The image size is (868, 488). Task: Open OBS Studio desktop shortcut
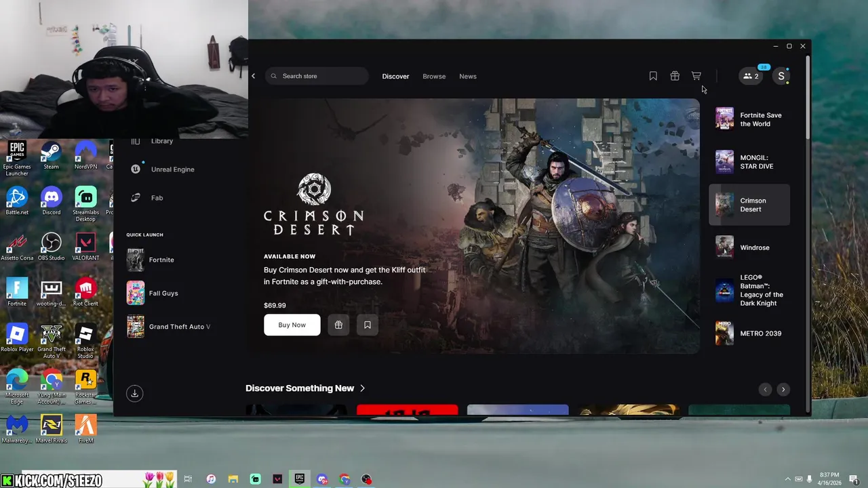[x=51, y=247]
